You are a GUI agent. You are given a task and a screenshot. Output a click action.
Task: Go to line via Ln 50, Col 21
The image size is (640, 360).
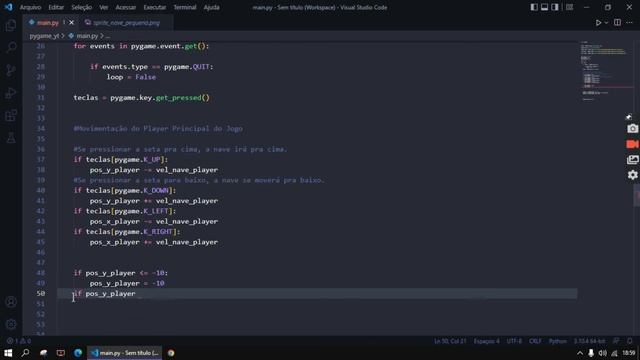(x=450, y=341)
